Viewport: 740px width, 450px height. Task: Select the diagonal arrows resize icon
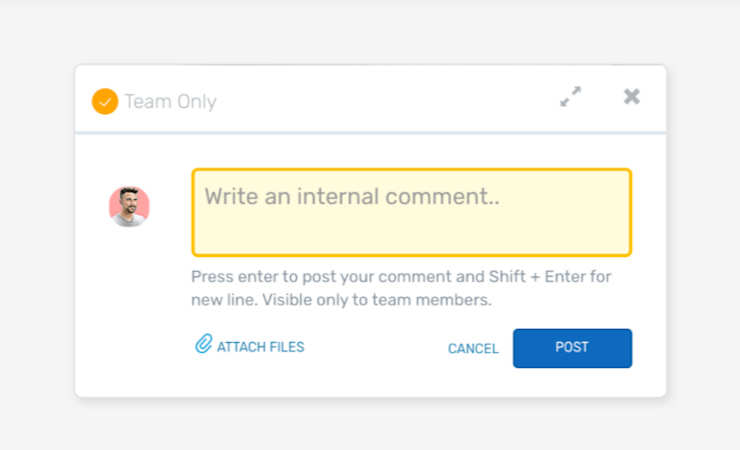point(570,97)
